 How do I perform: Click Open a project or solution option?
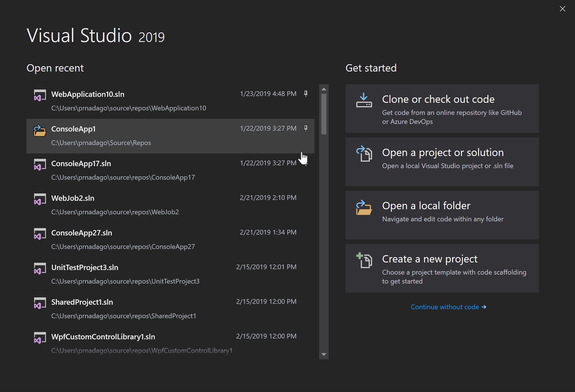coord(445,158)
